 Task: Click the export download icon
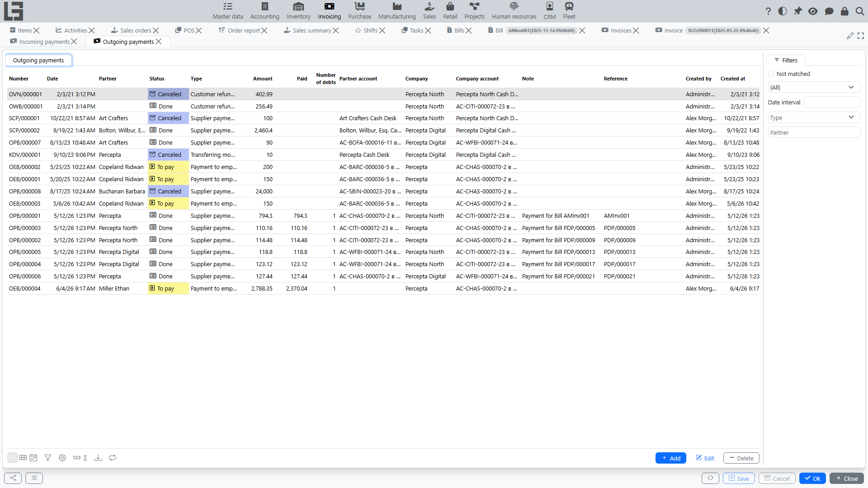click(98, 458)
